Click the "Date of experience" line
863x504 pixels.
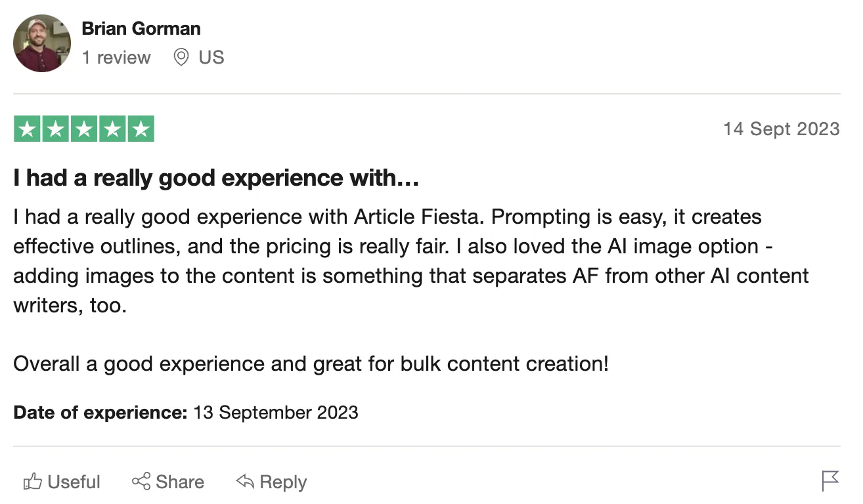click(x=186, y=412)
